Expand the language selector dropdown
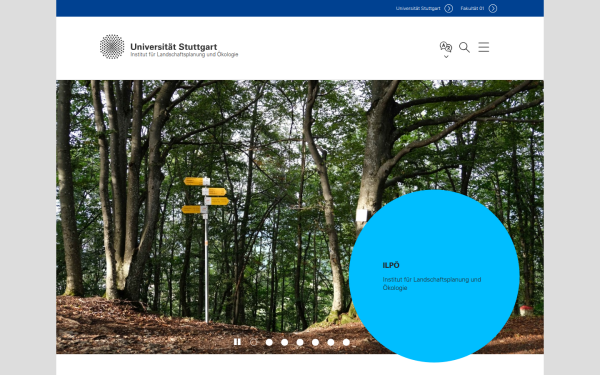 coord(446,50)
